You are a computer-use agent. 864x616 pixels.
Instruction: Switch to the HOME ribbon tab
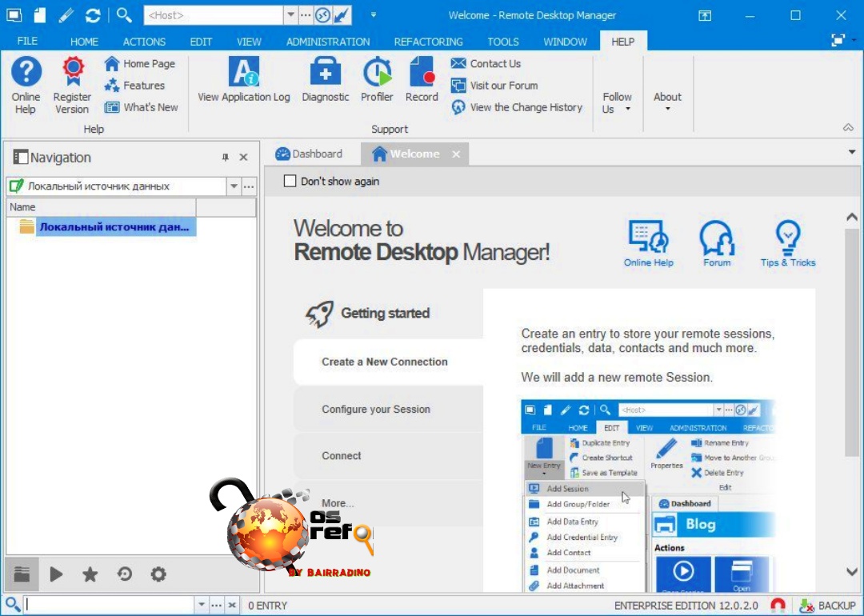click(x=84, y=42)
